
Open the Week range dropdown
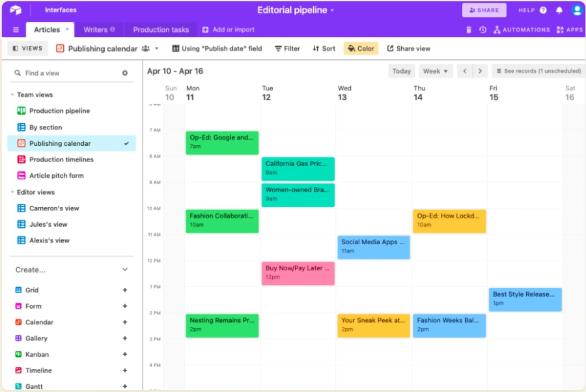(x=436, y=71)
